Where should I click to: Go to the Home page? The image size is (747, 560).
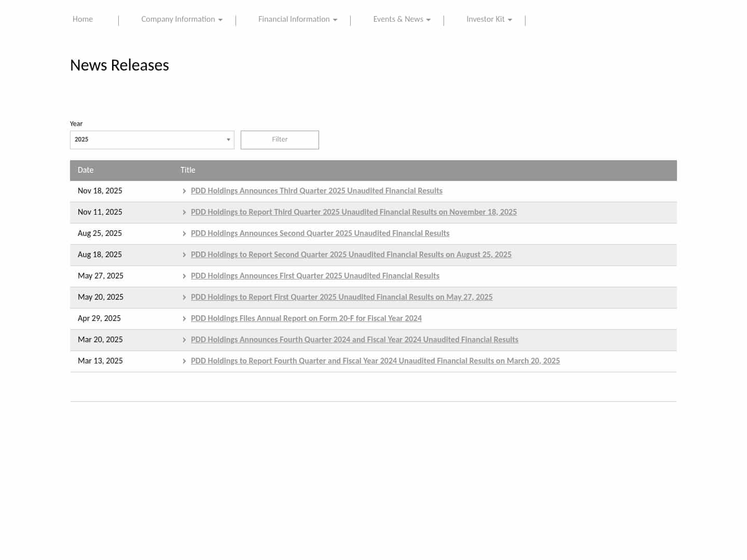(x=82, y=20)
